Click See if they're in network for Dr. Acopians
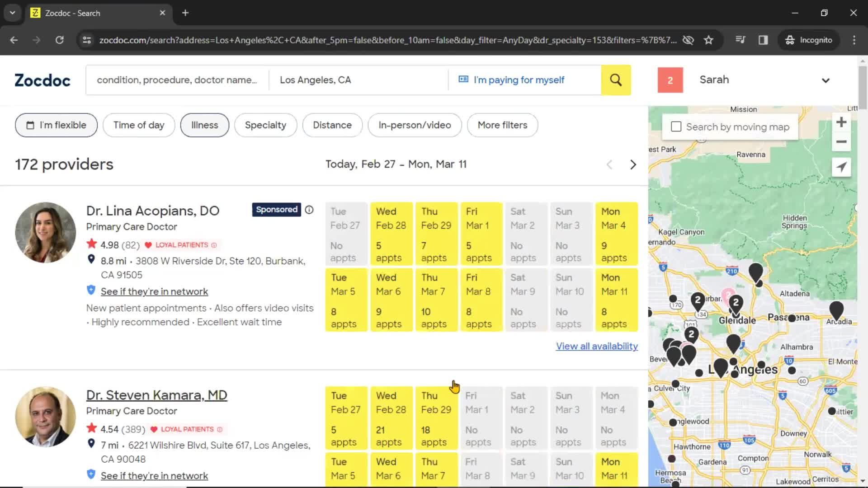This screenshot has width=868, height=488. pyautogui.click(x=154, y=291)
